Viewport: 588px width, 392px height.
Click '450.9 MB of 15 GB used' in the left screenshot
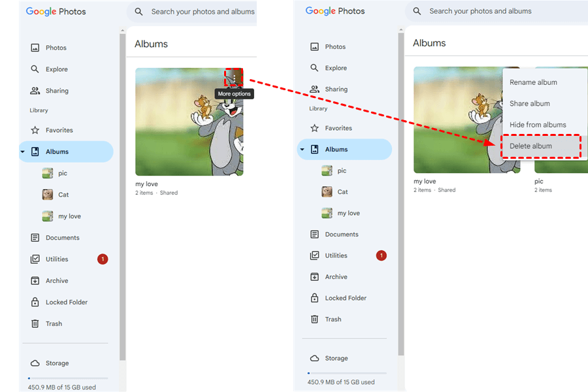62,387
